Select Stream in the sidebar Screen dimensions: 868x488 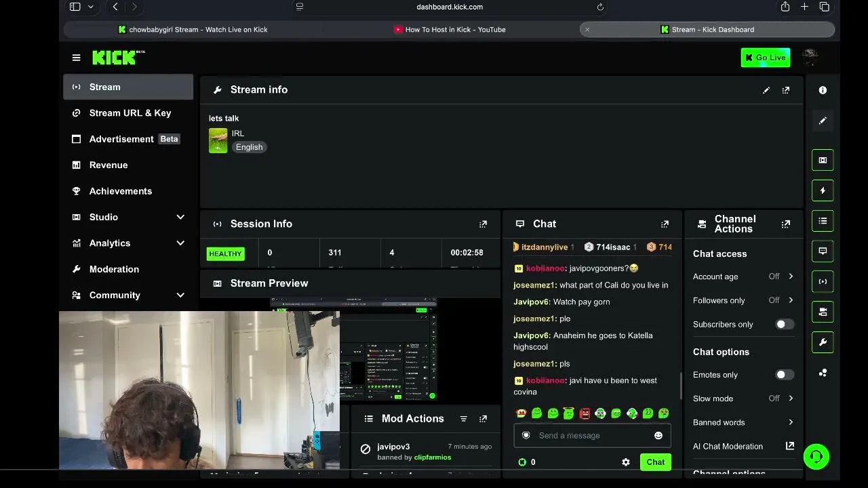pos(128,87)
